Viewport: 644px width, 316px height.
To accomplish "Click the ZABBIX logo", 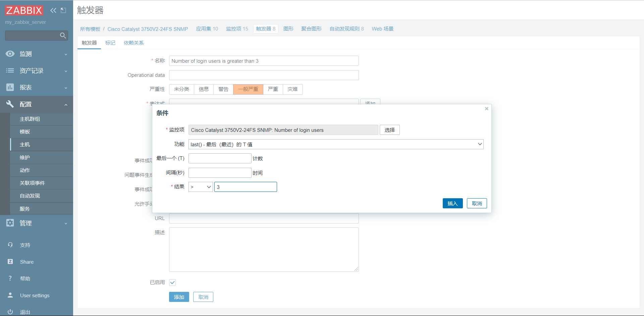I will coord(24,10).
